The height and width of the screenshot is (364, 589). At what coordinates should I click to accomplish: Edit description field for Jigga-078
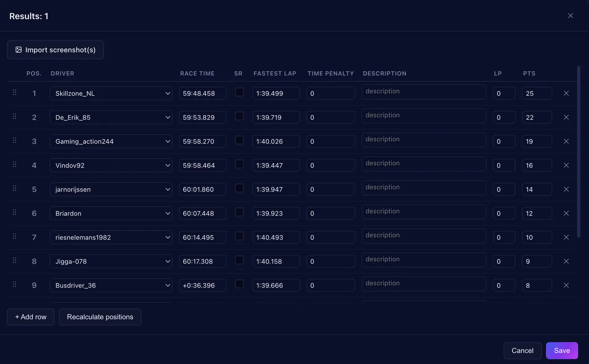[x=424, y=260]
